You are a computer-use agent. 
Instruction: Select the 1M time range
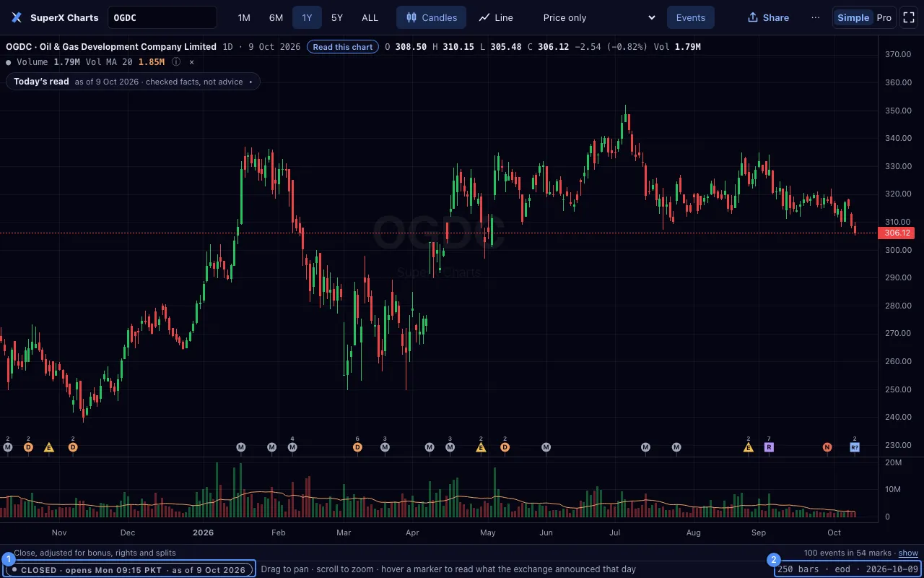coord(244,17)
